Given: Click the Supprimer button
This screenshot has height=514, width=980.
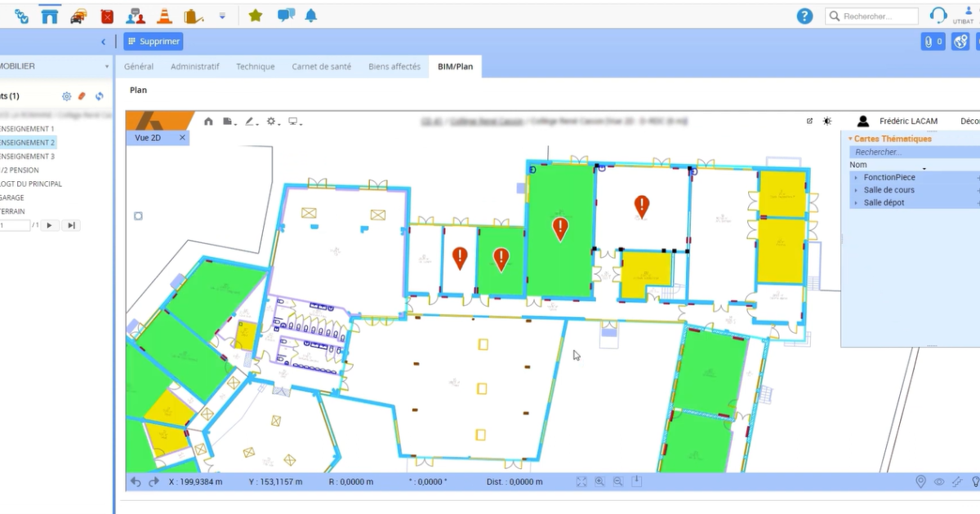Looking at the screenshot, I should tap(154, 42).
